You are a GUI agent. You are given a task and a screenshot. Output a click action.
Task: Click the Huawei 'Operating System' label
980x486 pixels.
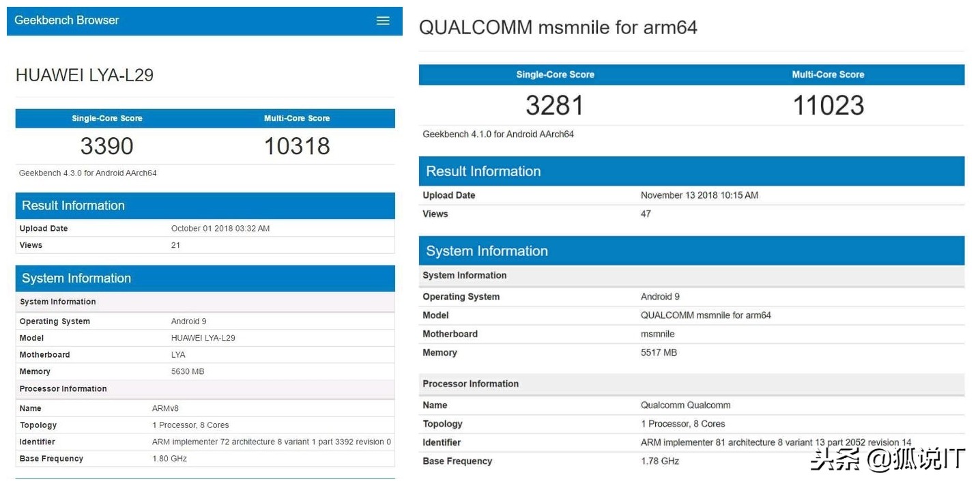pyautogui.click(x=55, y=321)
